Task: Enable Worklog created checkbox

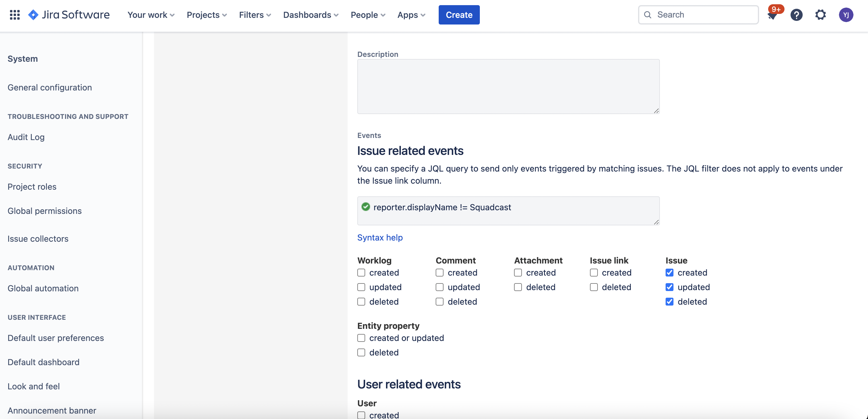Action: [361, 273]
